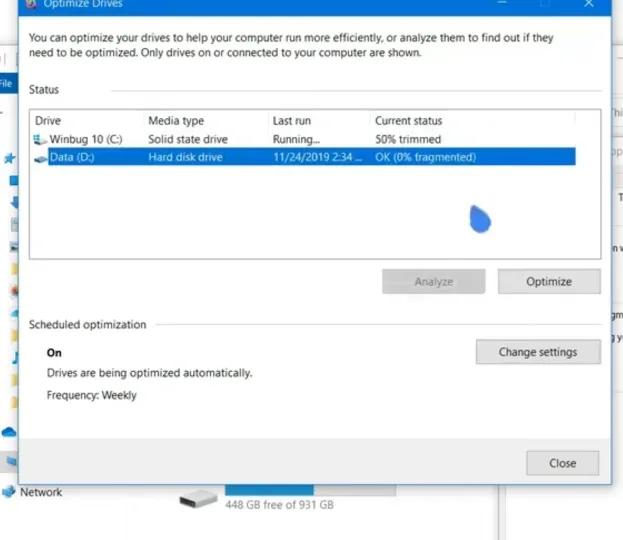Click the 50% trimmed status cell

[408, 139]
